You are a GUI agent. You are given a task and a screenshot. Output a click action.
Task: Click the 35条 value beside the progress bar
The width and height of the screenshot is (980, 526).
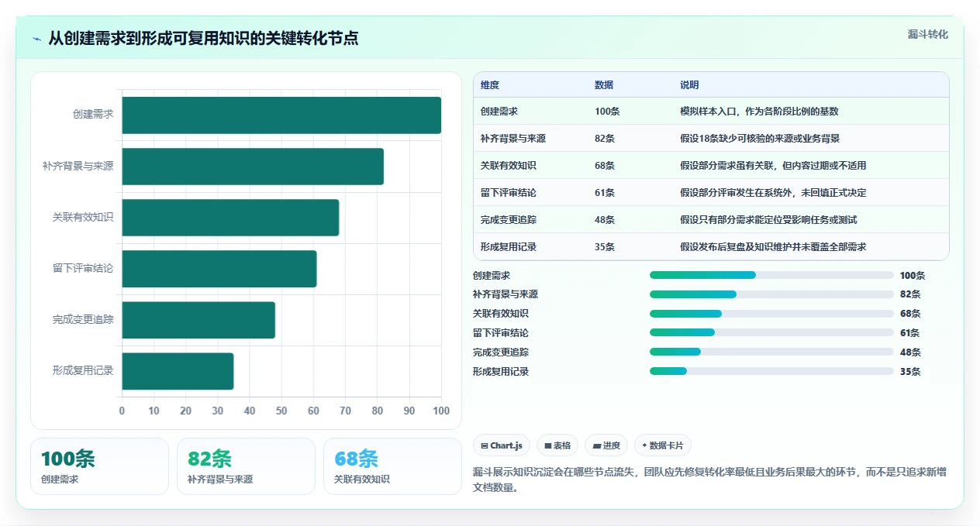click(x=910, y=371)
